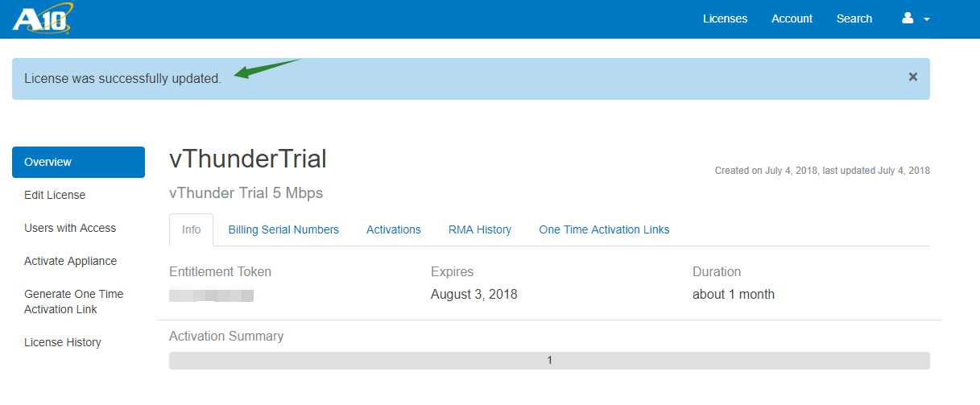Switch to One Time Activation Links tab

(x=604, y=229)
